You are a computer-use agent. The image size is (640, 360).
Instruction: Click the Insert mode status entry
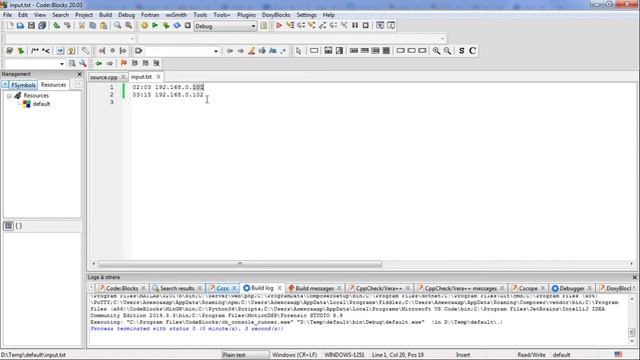click(463, 355)
